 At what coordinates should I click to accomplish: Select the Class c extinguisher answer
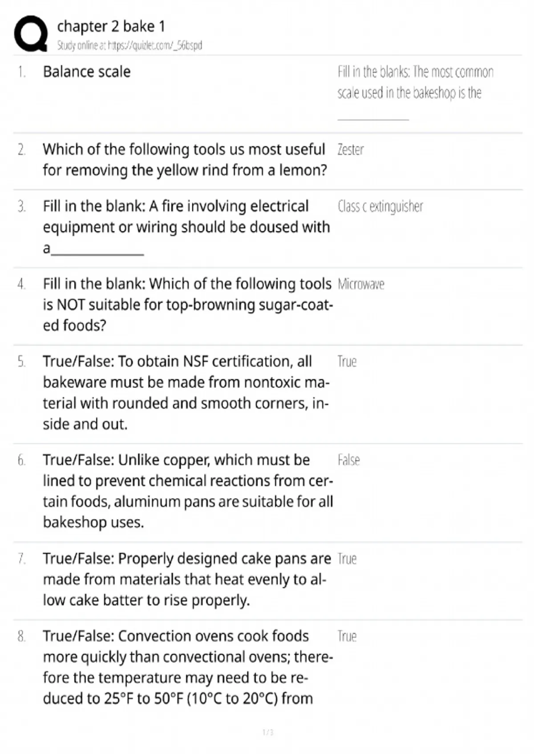380,206
